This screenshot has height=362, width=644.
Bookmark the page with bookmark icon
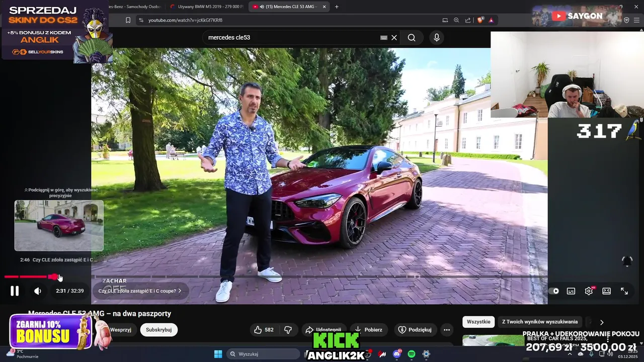tap(128, 20)
